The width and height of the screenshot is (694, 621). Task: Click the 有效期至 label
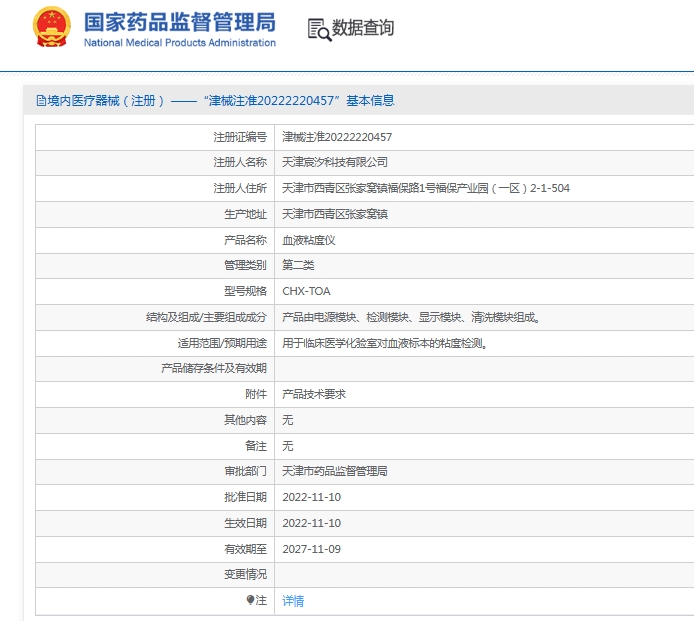[245, 549]
